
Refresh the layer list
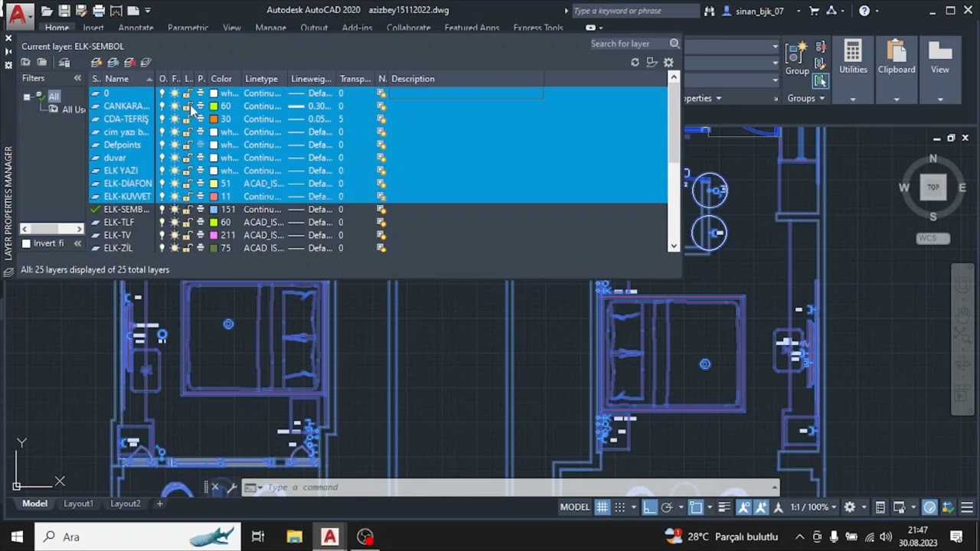click(x=635, y=62)
